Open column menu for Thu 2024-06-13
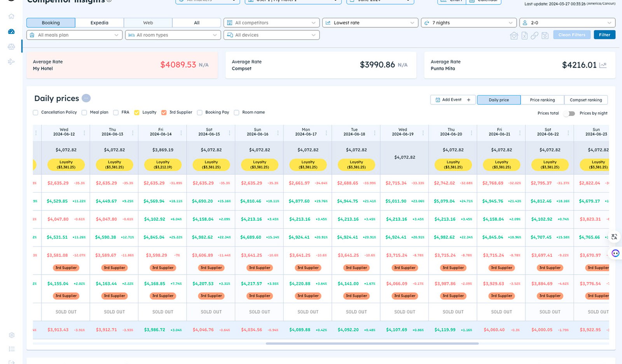 [x=133, y=133]
